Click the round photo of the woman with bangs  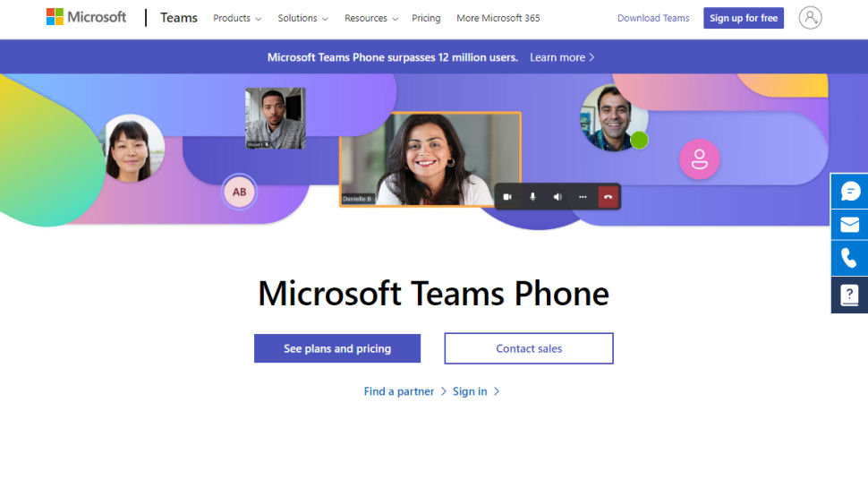[x=132, y=149]
